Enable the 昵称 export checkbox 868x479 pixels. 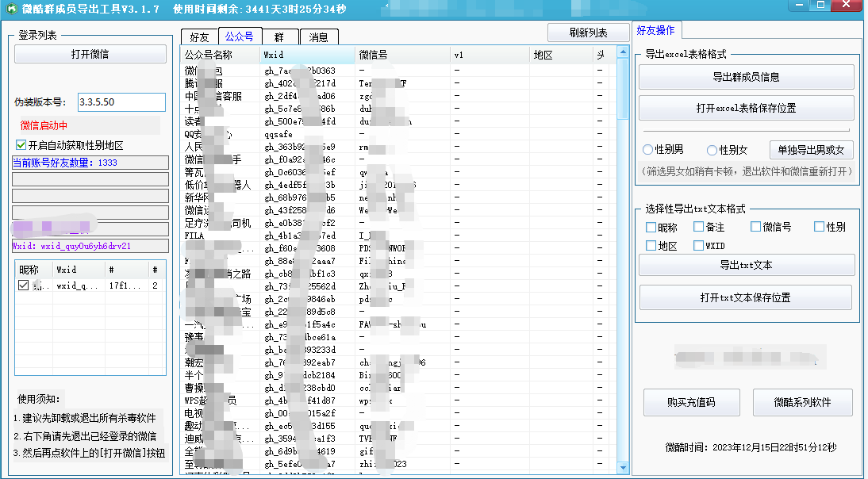651,227
